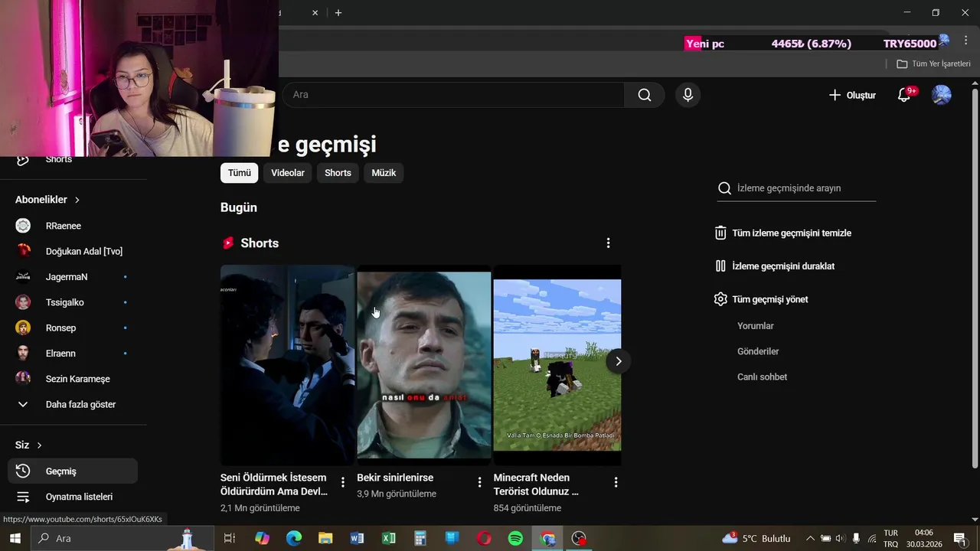Viewport: 980px width, 551px height.
Task: Play the "Bekir sinirlenirse" short thumbnail
Action: (x=424, y=365)
